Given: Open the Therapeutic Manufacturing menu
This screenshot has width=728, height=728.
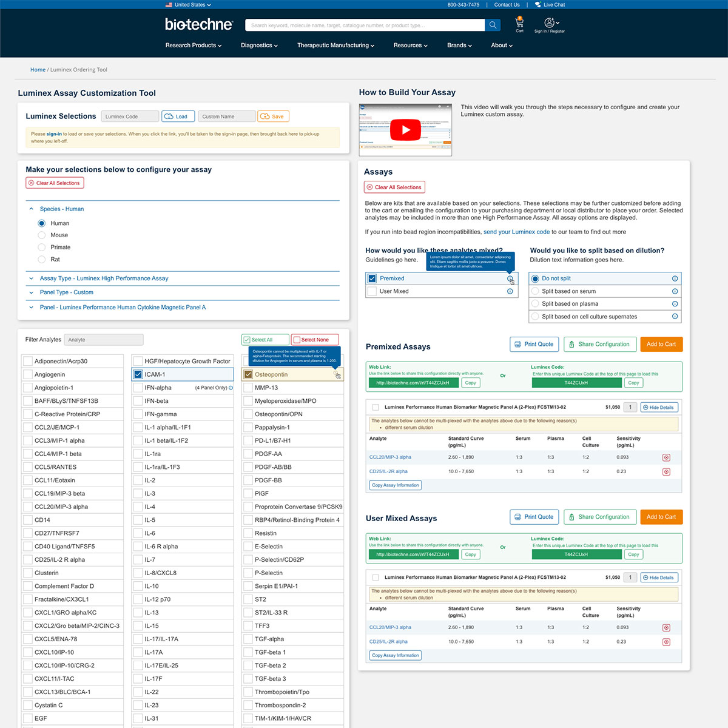Looking at the screenshot, I should [335, 45].
